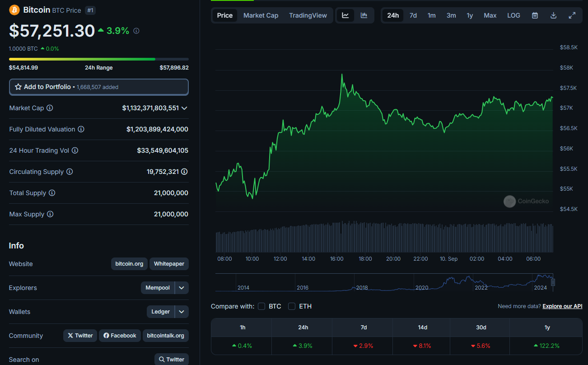This screenshot has height=365, width=588.
Task: Download the chart data
Action: tap(553, 15)
